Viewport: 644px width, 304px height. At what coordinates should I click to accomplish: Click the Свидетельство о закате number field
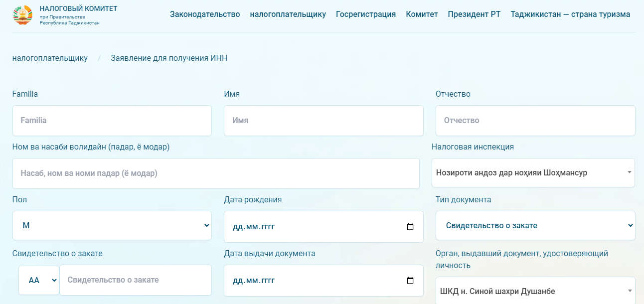pos(136,280)
